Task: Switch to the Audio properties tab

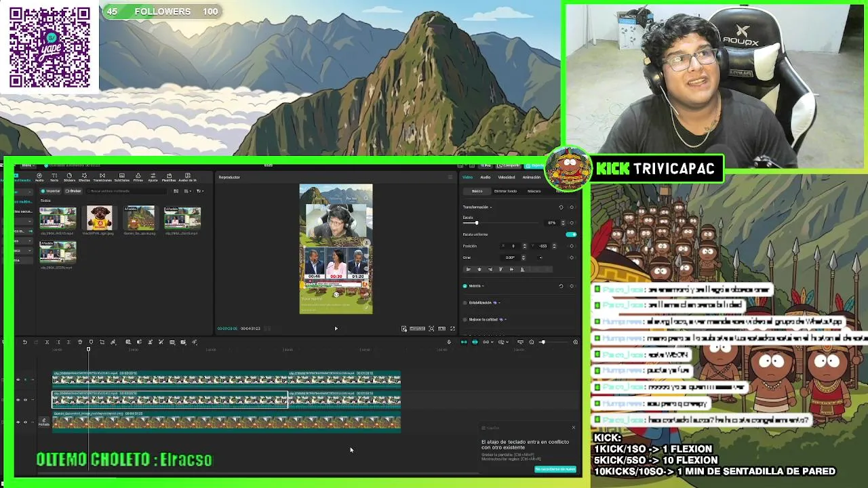Action: coord(486,177)
